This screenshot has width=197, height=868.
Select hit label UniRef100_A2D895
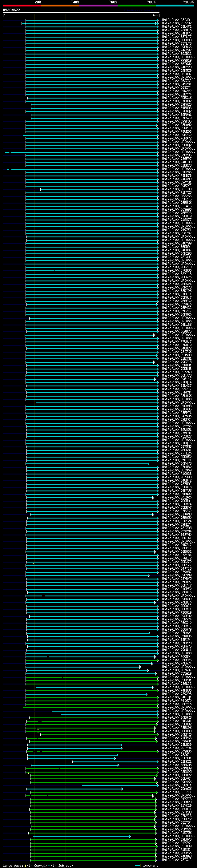tap(176, 772)
